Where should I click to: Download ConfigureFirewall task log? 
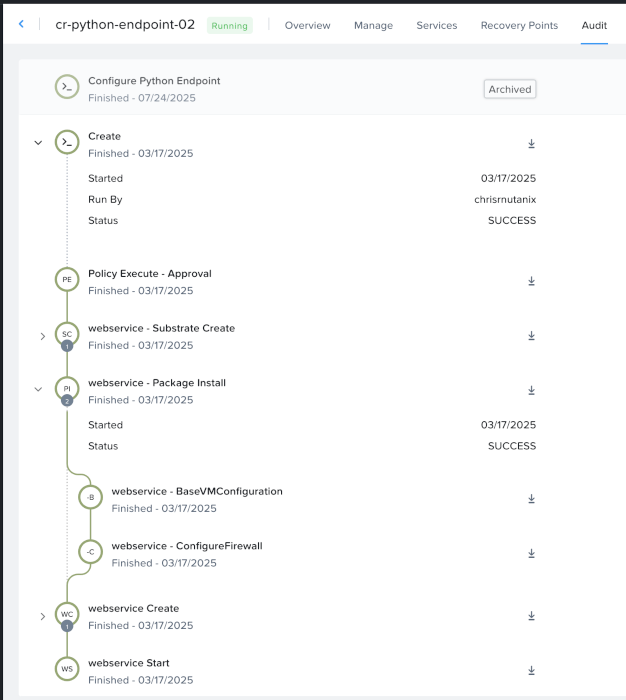click(531, 554)
